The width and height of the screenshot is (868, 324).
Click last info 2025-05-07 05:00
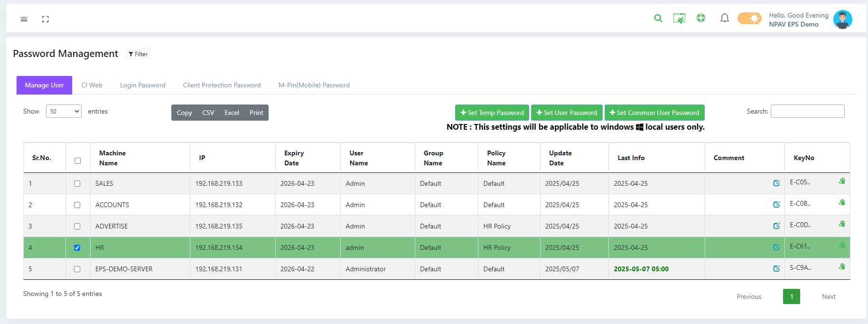pyautogui.click(x=641, y=269)
